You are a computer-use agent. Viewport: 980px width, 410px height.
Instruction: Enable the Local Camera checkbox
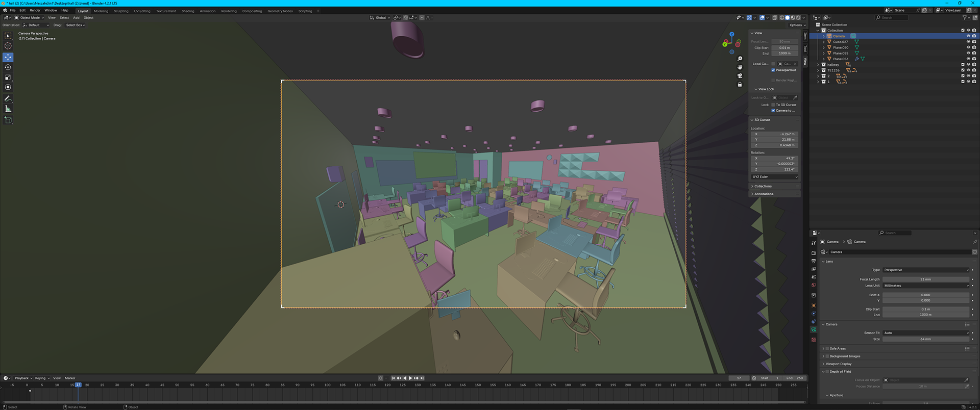click(773, 64)
